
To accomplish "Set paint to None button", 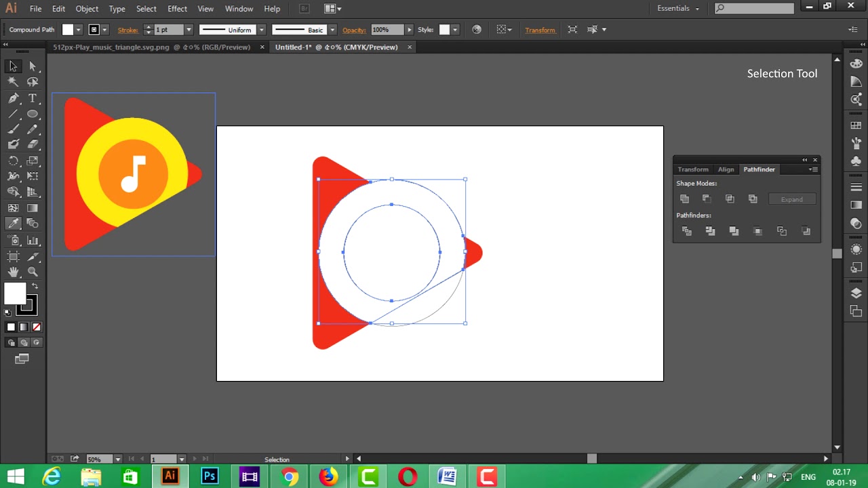I will tap(37, 327).
